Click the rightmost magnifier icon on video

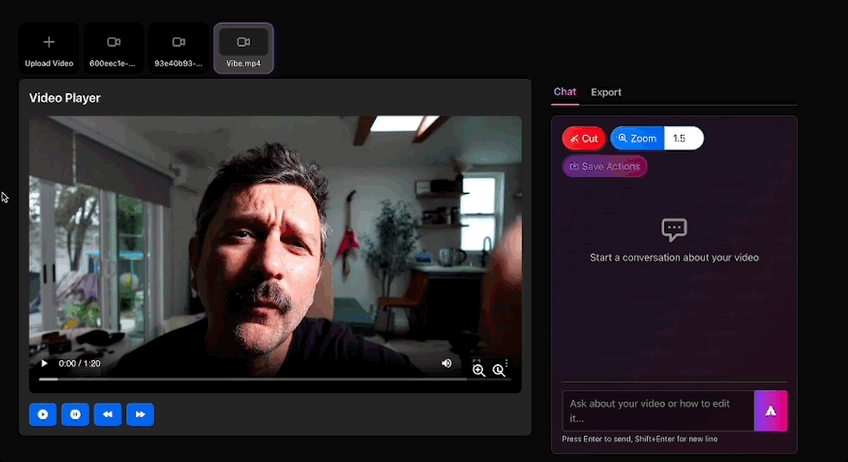click(499, 370)
